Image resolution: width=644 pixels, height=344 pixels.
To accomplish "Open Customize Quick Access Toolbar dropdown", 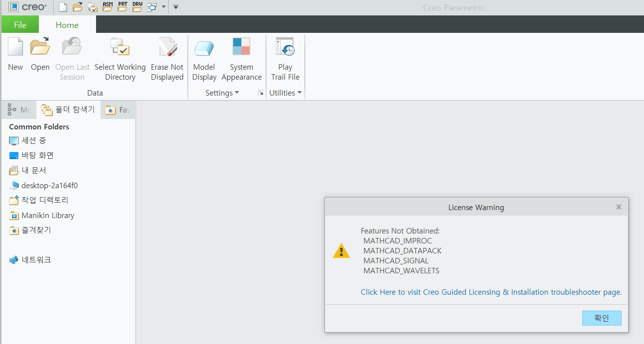I will pos(176,7).
